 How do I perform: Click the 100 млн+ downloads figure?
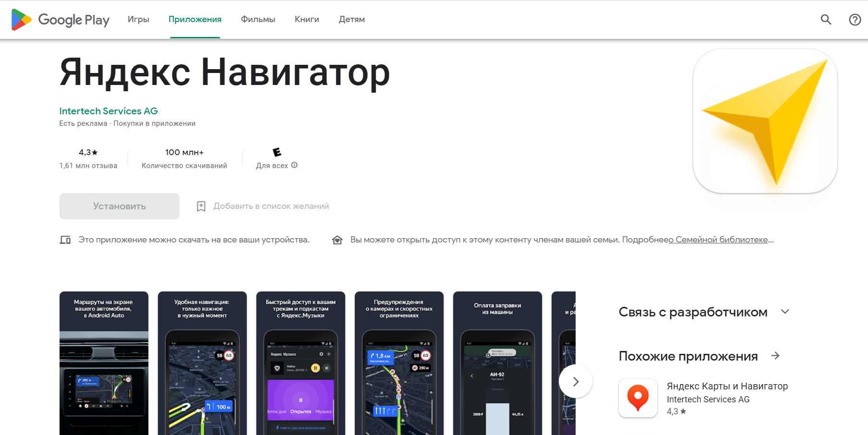[184, 152]
